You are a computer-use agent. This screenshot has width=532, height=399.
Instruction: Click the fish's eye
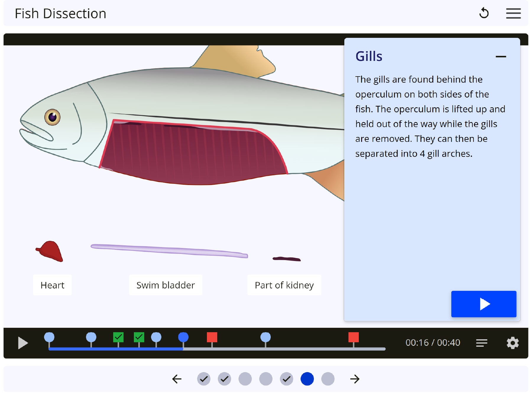[x=52, y=117]
